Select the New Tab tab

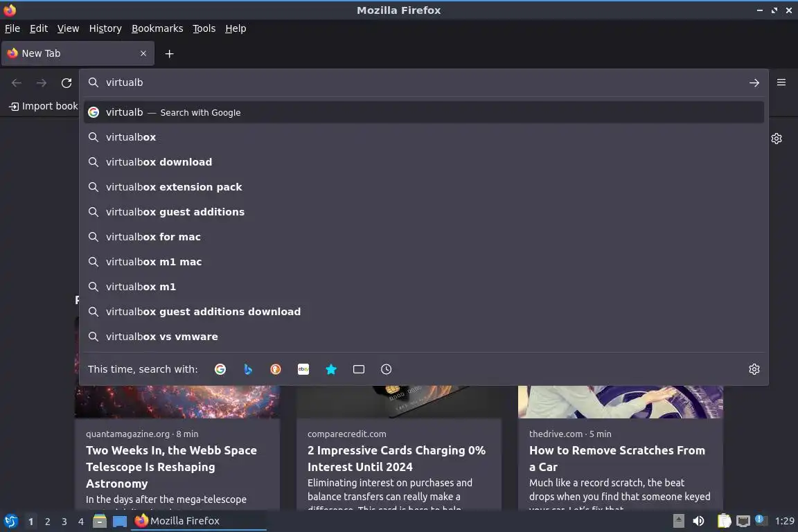pyautogui.click(x=78, y=53)
